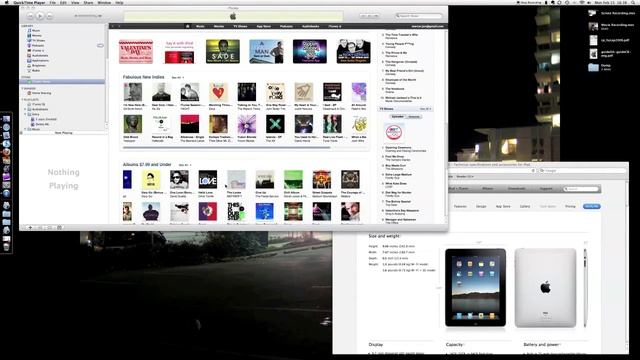Open the Movies tab in iTunes Store

pyautogui.click(x=219, y=26)
